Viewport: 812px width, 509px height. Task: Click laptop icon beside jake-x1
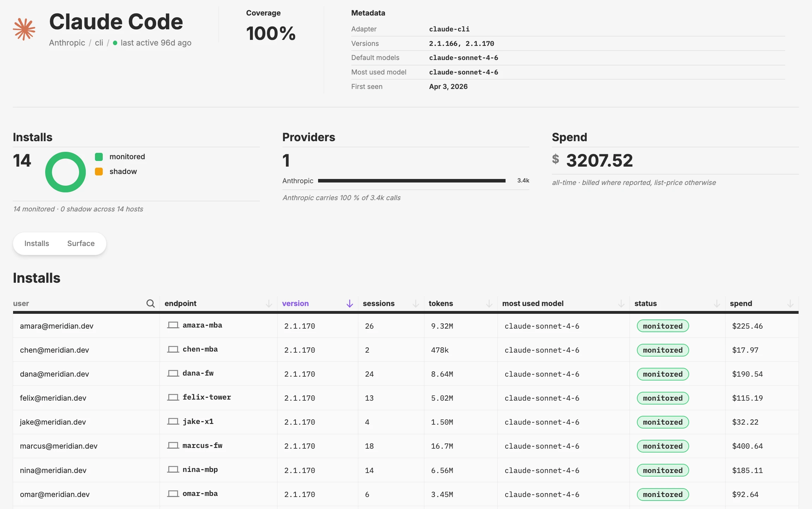tap(173, 421)
